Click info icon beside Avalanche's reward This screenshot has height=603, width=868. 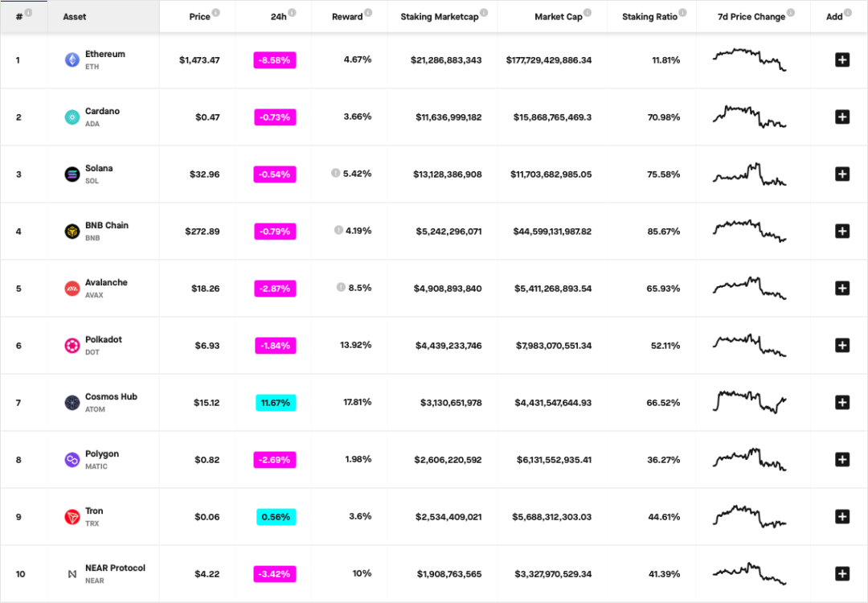click(341, 287)
